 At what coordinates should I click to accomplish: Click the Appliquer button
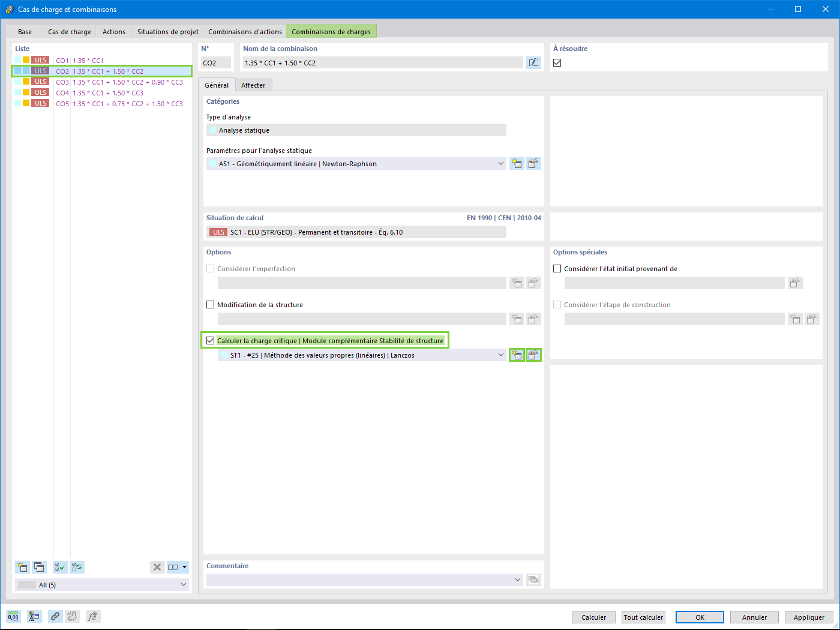(809, 617)
